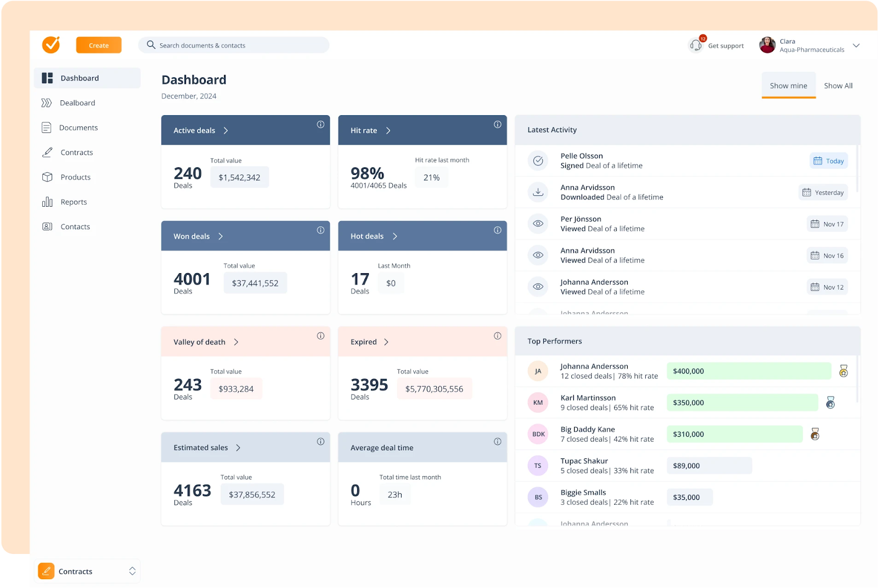Screen dimensions: 878x588
Task: Click the Dealboard sidebar icon
Action: (47, 103)
